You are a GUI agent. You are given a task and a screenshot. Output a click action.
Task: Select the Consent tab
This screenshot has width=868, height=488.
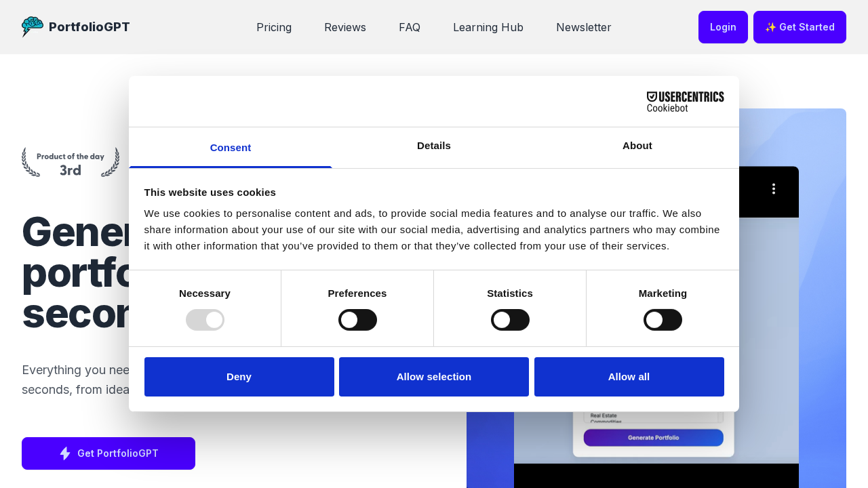coord(231,148)
